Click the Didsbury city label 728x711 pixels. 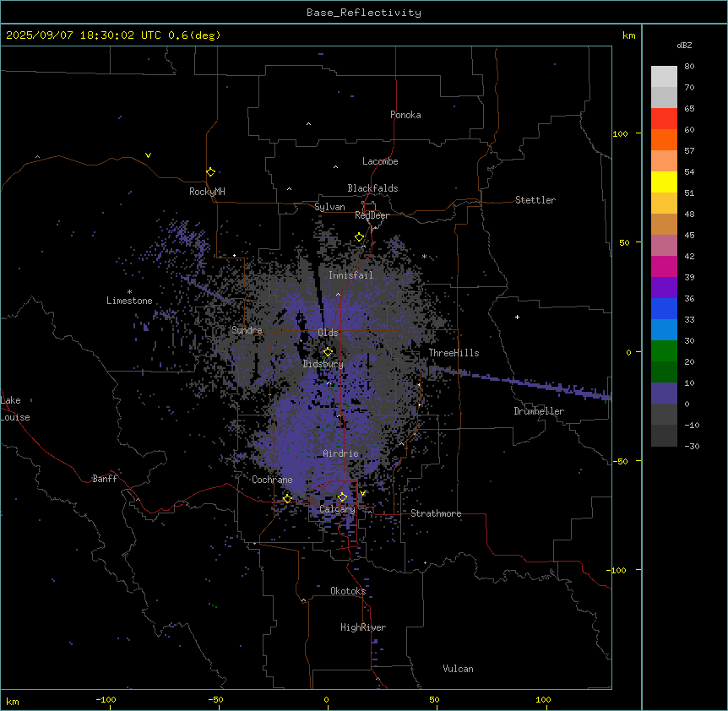[323, 364]
